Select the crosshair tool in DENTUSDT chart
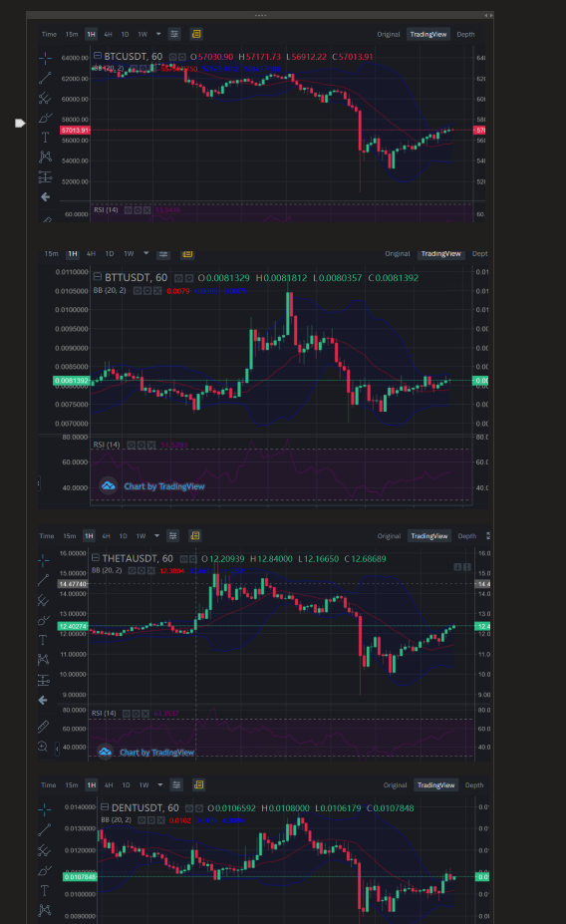566x924 pixels. (x=45, y=809)
